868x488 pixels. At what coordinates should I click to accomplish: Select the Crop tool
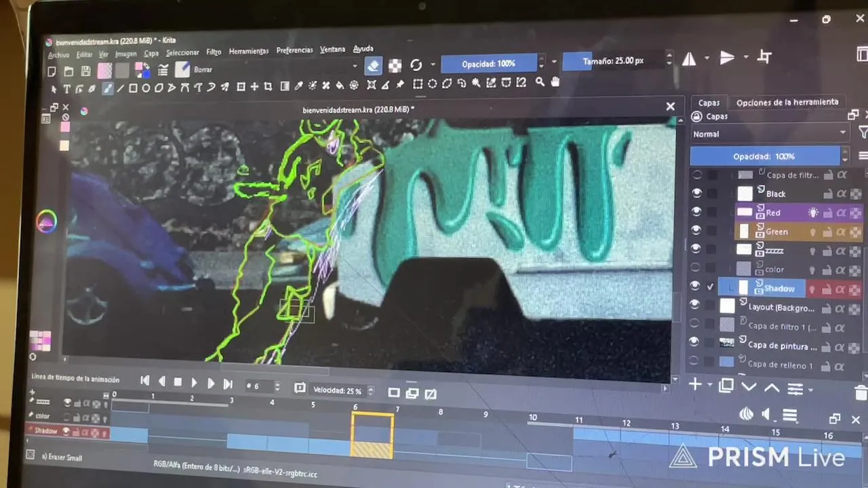268,87
